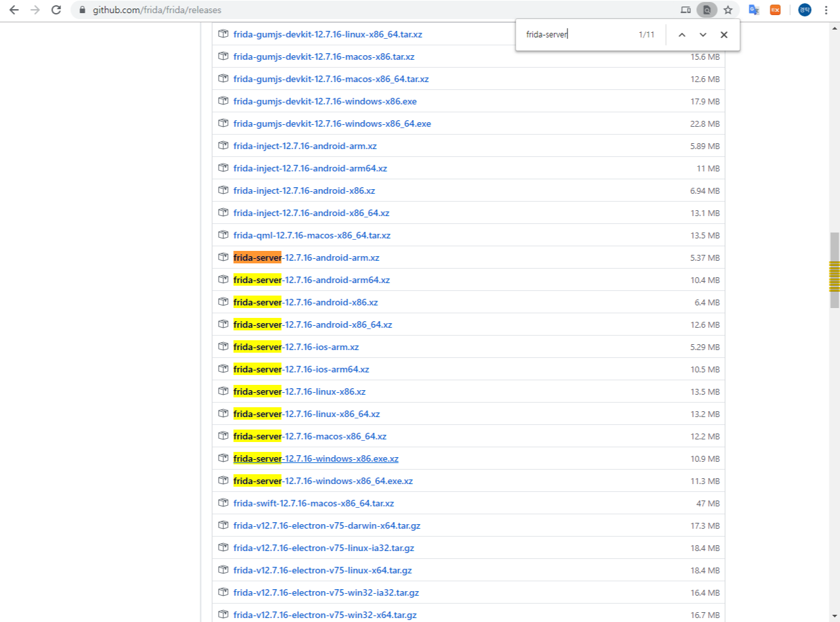Screen dimensions: 840x622
Task: Open frida-qml-12.7.16-macos-x86_64.tar.xz
Action: pyautogui.click(x=312, y=235)
